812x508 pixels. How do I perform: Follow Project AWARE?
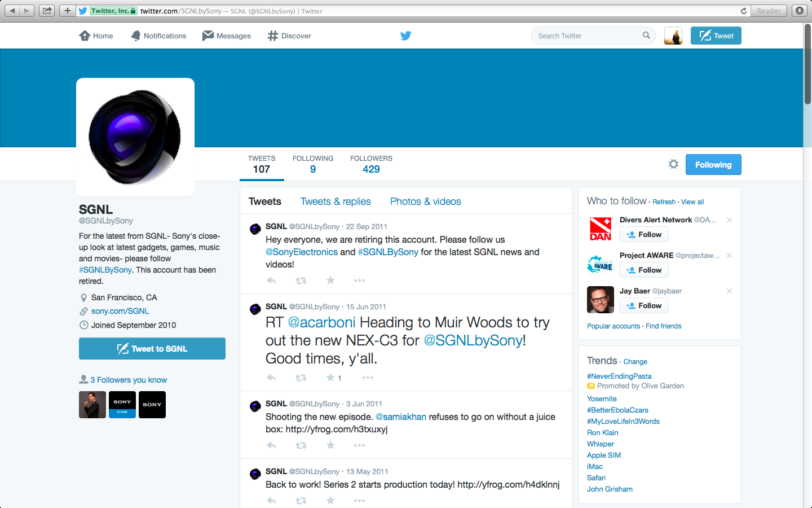pos(644,270)
